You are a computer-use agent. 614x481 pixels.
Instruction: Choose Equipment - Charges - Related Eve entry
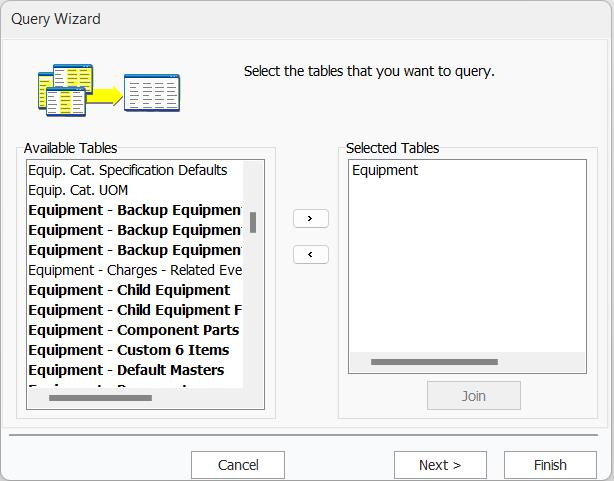[x=135, y=270]
